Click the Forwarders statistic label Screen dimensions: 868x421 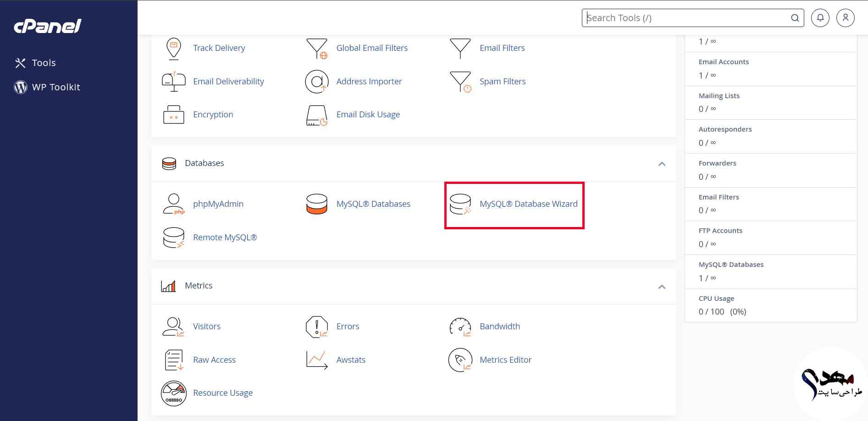tap(717, 163)
